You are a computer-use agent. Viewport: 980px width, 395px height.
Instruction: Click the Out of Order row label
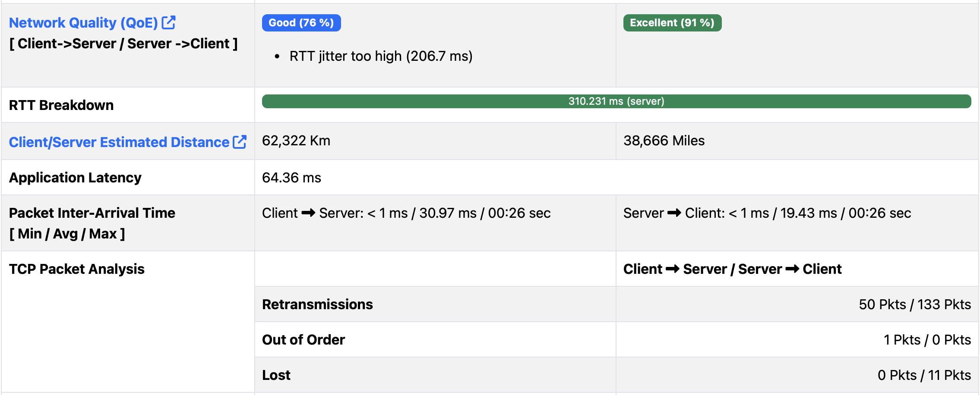(x=303, y=340)
